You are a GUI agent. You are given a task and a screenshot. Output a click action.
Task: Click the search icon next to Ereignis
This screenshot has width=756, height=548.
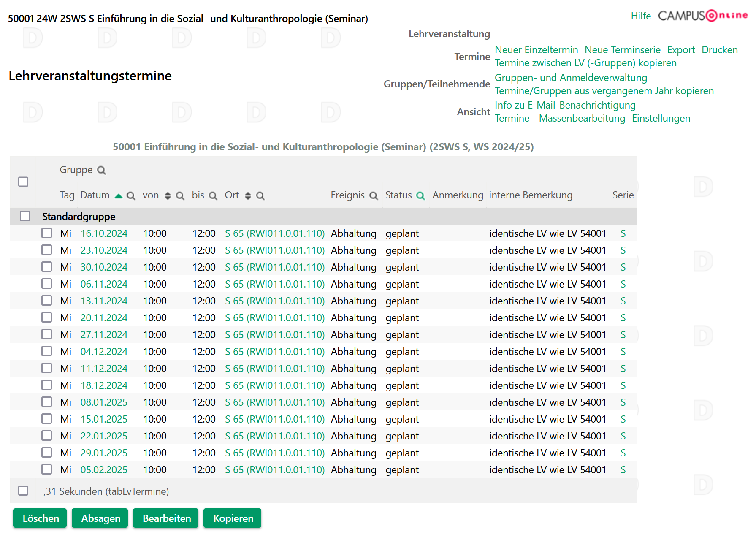click(x=374, y=196)
